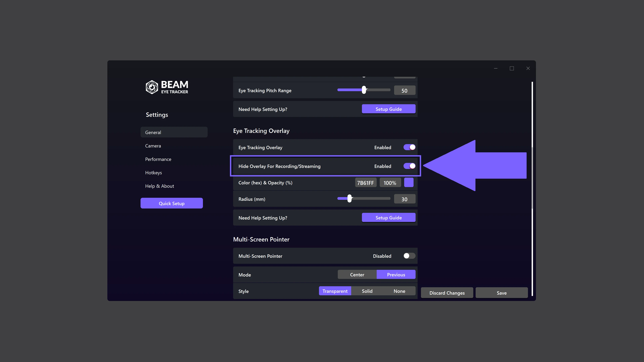Enable the Multi-Screen Pointer

[409, 256]
